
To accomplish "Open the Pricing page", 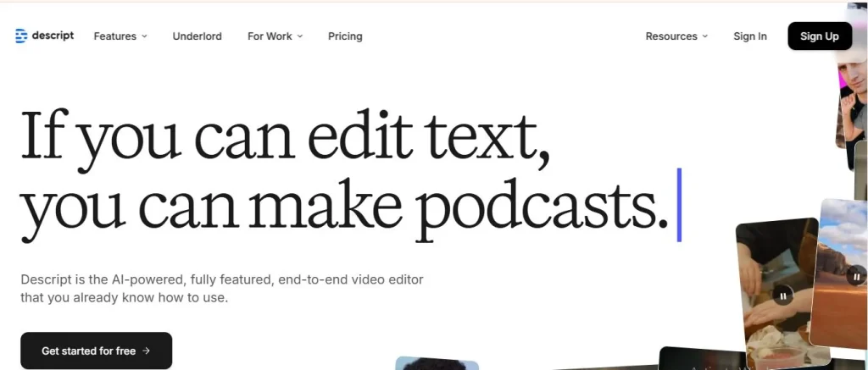I will click(345, 36).
